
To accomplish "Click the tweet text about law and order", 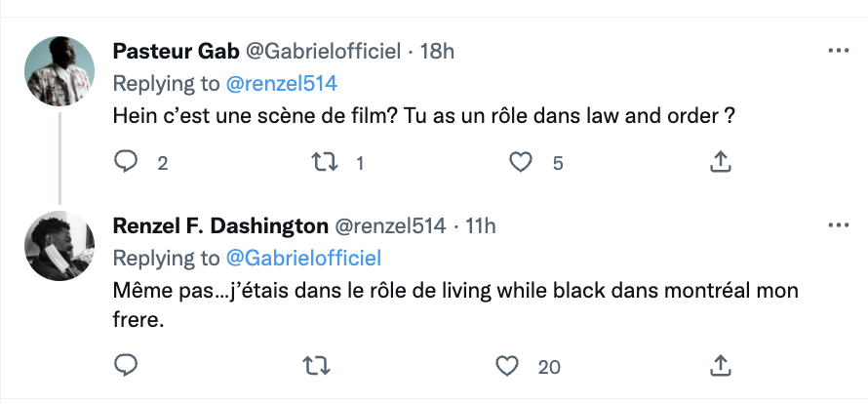I will [x=423, y=115].
